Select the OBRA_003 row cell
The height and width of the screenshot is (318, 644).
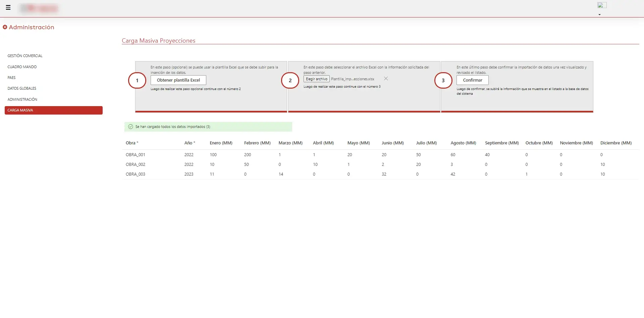[x=136, y=174]
